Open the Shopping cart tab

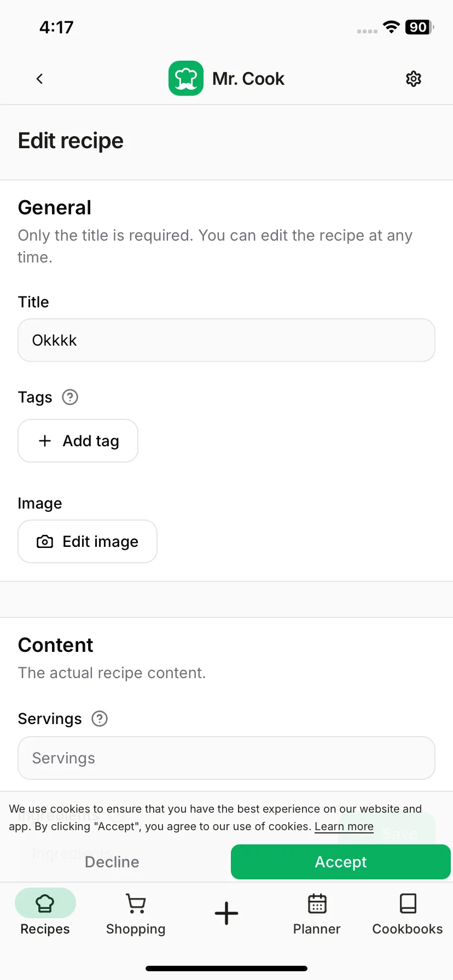tap(136, 913)
